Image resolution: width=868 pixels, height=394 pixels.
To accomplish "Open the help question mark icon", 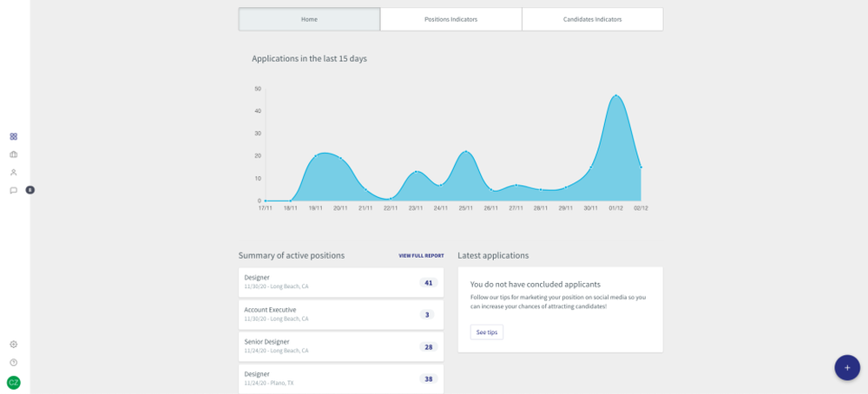I will [x=14, y=363].
